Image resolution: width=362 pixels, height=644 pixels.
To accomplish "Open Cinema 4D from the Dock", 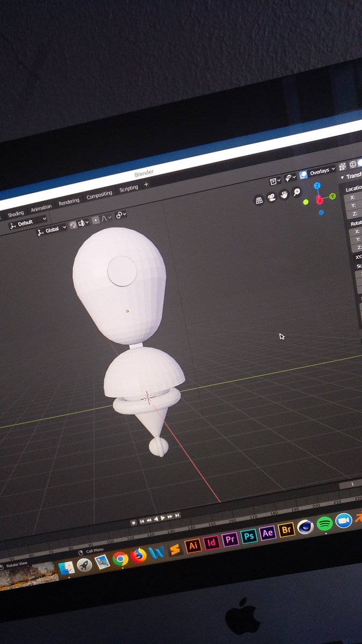I will click(306, 527).
